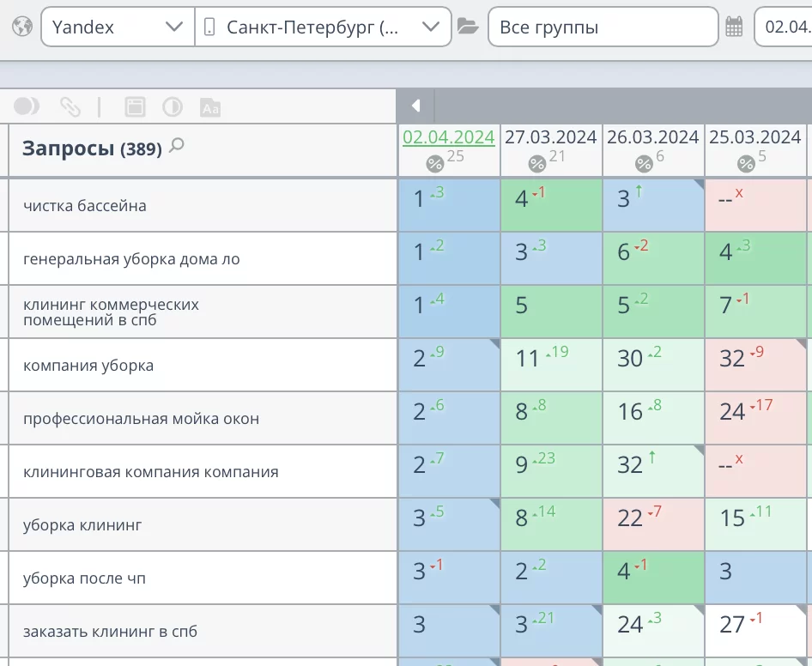Click the folder icon before Все группы
The width and height of the screenshot is (812, 666).
click(468, 27)
